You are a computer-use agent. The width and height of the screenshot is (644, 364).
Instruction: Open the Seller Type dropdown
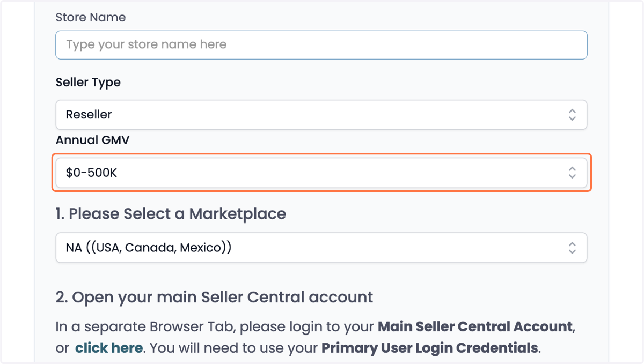pos(321,114)
